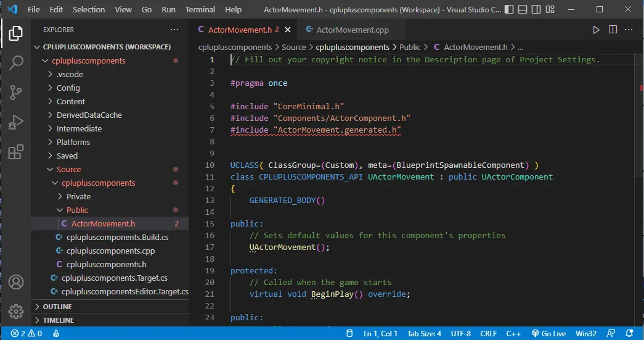
Task: Expand the OUTLINE section
Action: (110, 307)
